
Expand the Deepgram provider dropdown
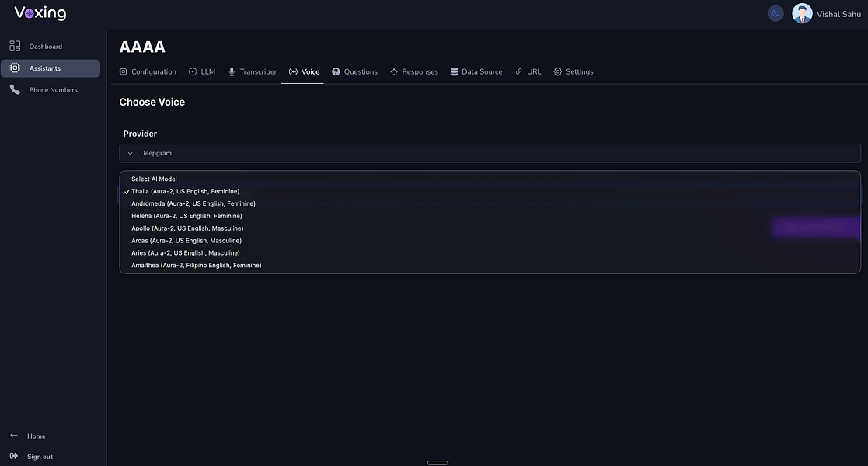click(490, 153)
